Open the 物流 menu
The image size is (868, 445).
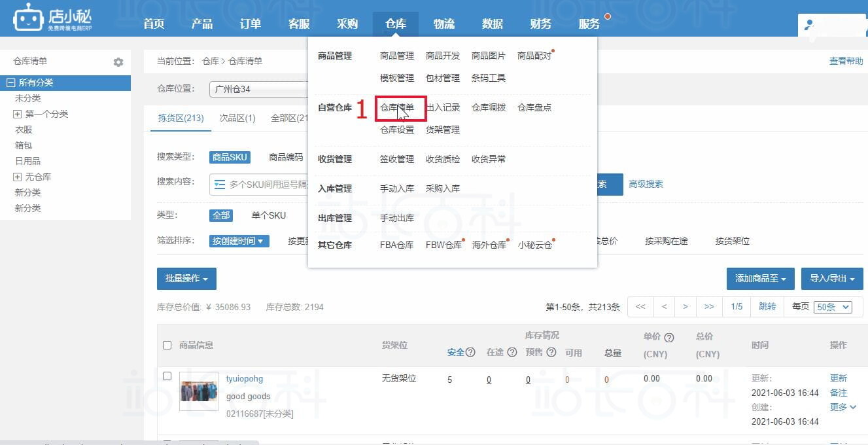443,23
